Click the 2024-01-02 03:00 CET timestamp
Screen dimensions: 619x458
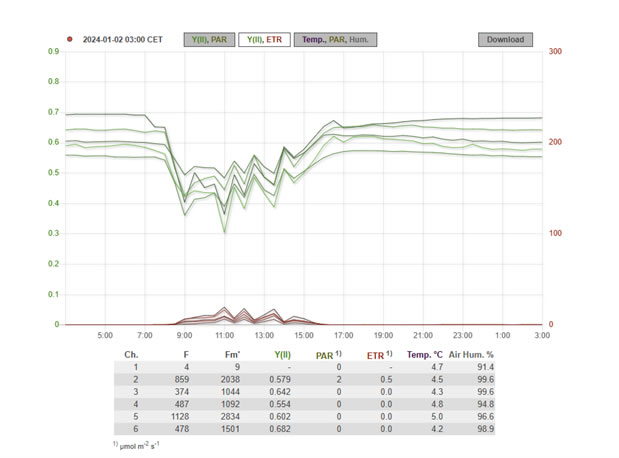click(x=122, y=40)
